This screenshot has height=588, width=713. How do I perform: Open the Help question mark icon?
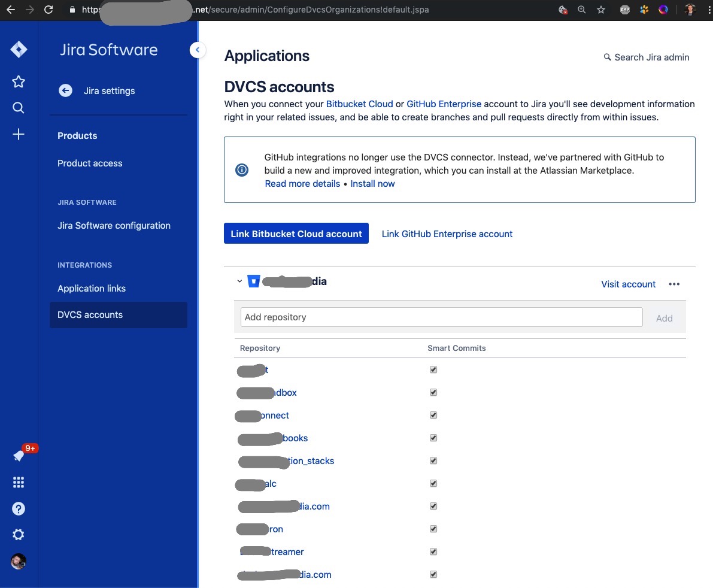[x=19, y=508]
